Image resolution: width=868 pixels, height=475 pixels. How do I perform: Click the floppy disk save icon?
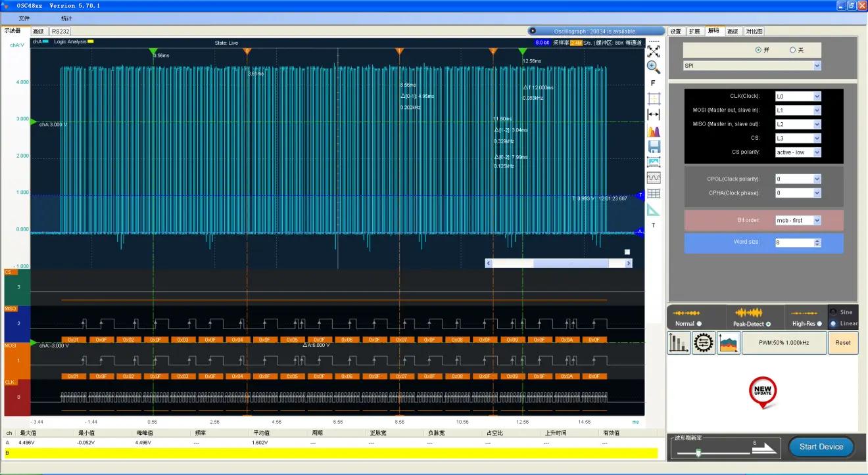[654, 147]
